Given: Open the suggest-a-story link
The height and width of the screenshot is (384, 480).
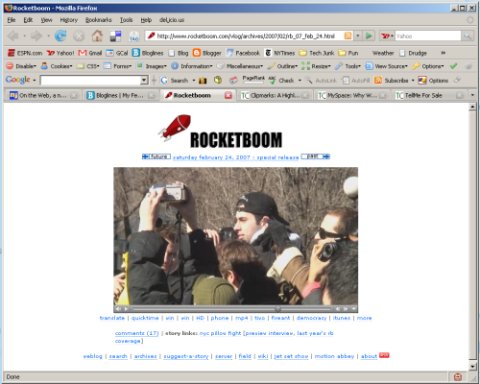Looking at the screenshot, I should pos(186,356).
